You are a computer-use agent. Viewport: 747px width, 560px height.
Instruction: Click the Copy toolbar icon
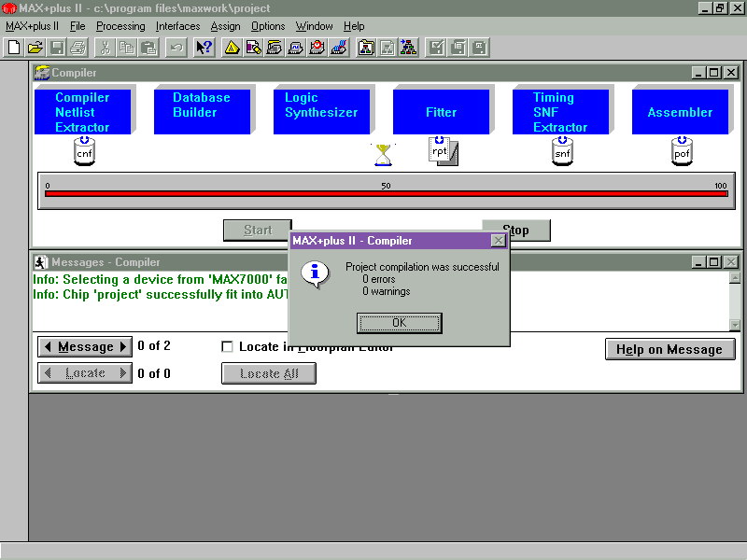click(x=127, y=48)
